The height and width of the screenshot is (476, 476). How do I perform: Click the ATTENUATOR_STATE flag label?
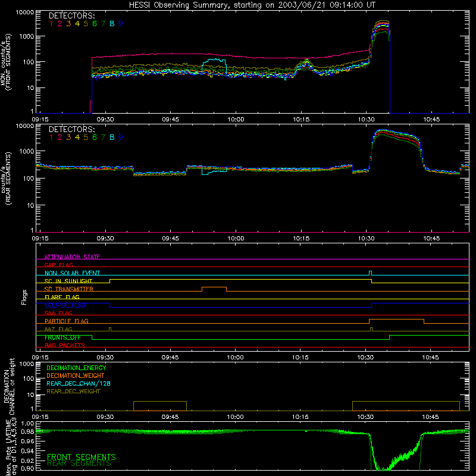tap(72, 257)
